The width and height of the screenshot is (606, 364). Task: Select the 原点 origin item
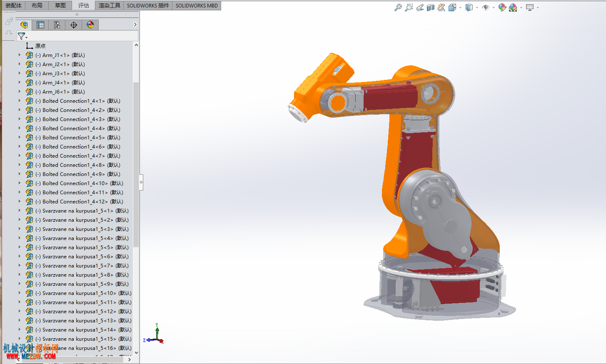[40, 46]
